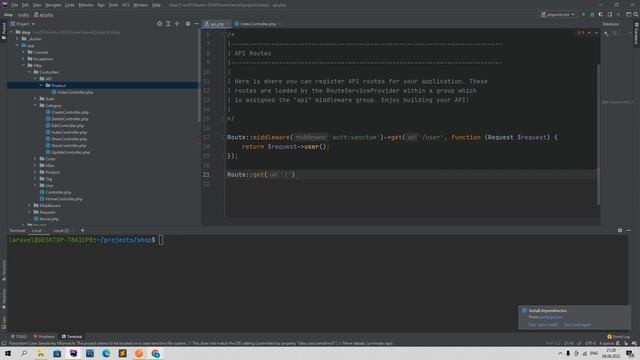Select opened file in Project panel (crosshair icon)
This screenshot has height=360, width=640.
[159, 24]
